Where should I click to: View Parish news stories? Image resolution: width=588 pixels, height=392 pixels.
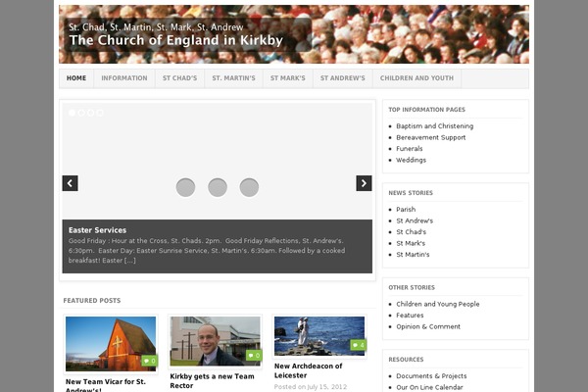[406, 210]
